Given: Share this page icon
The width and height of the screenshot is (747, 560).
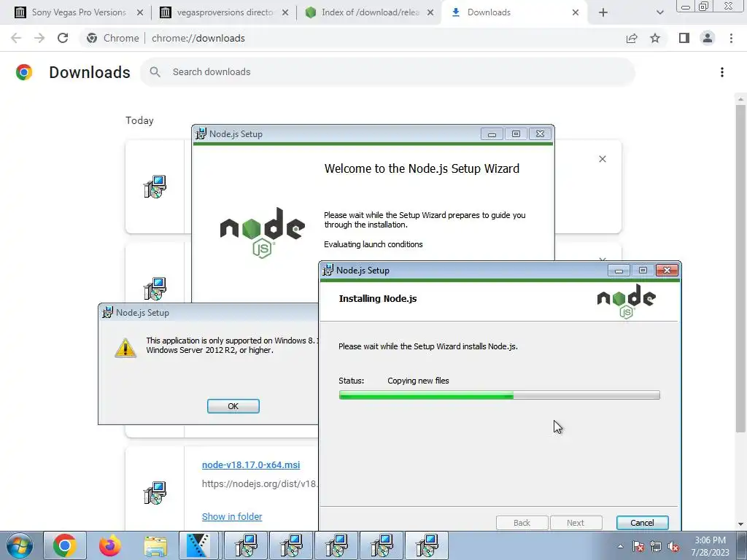Looking at the screenshot, I should tap(632, 38).
